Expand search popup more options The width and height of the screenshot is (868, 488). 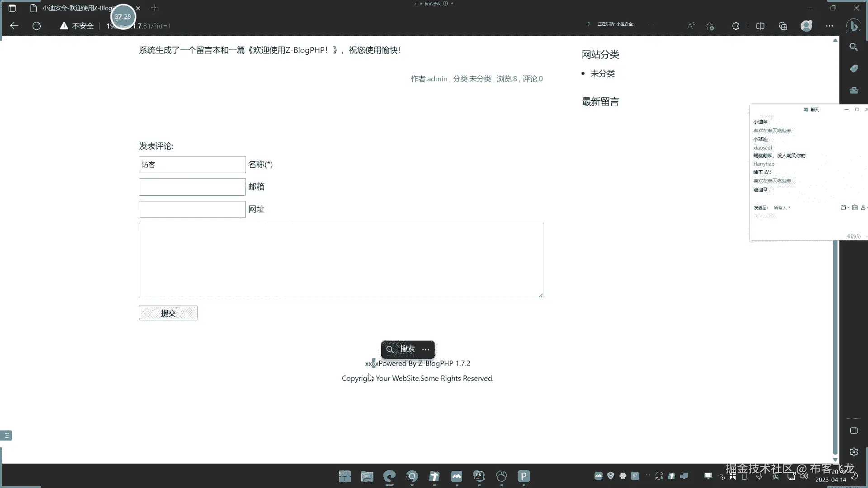[x=425, y=349]
